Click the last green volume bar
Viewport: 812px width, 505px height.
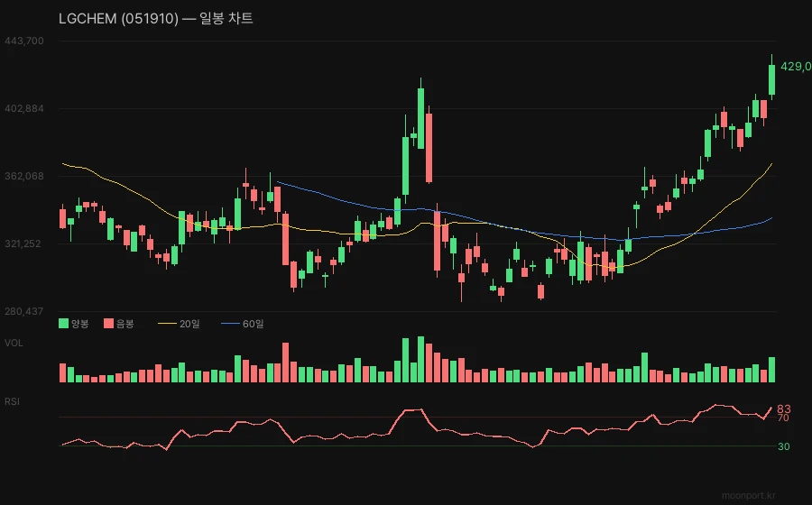[771, 370]
